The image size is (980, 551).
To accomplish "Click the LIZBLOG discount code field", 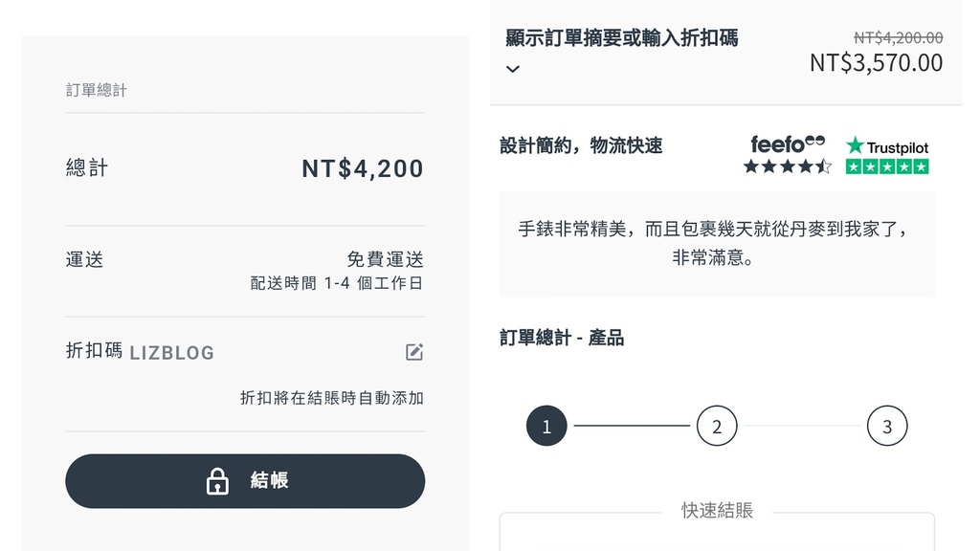I will click(x=172, y=353).
